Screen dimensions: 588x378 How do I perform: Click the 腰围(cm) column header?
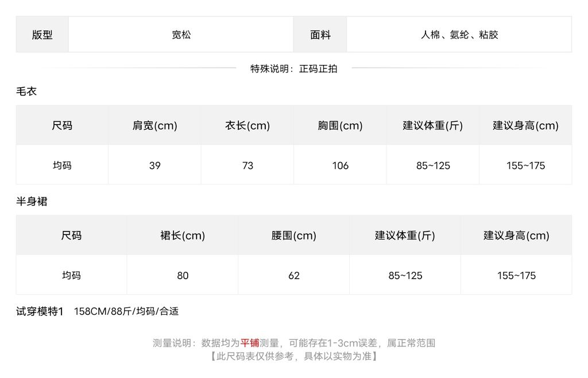tap(293, 235)
